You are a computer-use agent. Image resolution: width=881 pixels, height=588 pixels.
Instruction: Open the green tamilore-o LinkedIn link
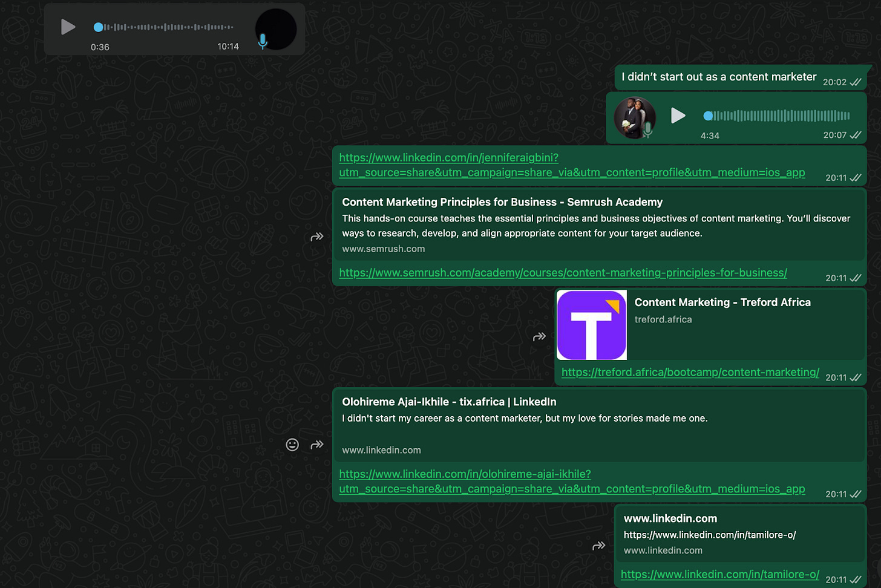[x=720, y=574]
